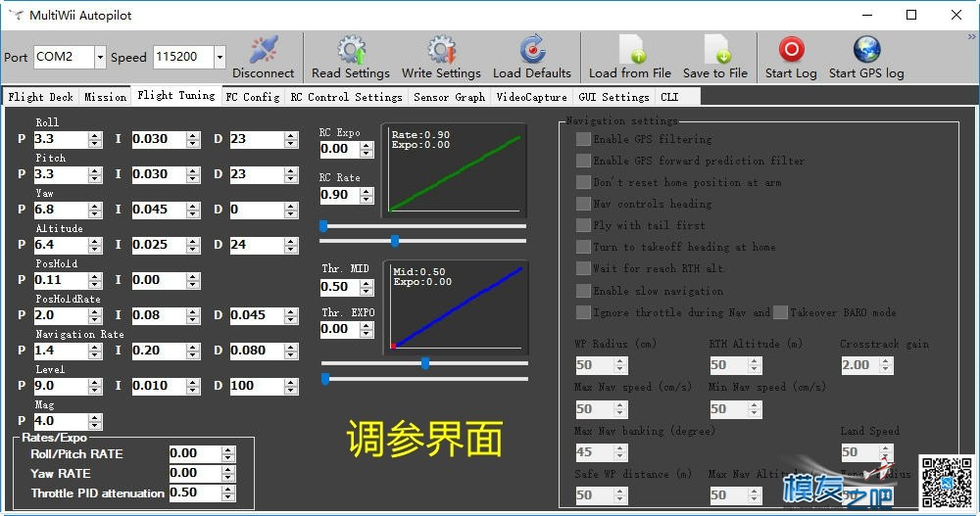
Task: Click the red Start Log icon
Action: pyautogui.click(x=791, y=49)
